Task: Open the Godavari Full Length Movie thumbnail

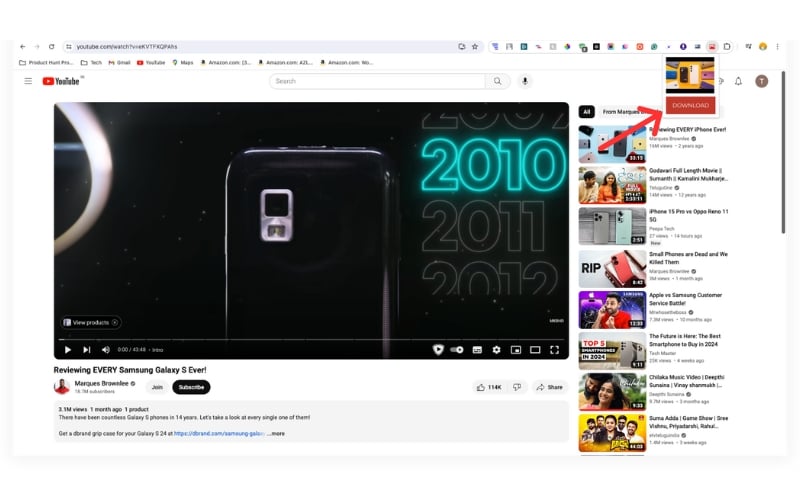Action: [x=612, y=185]
